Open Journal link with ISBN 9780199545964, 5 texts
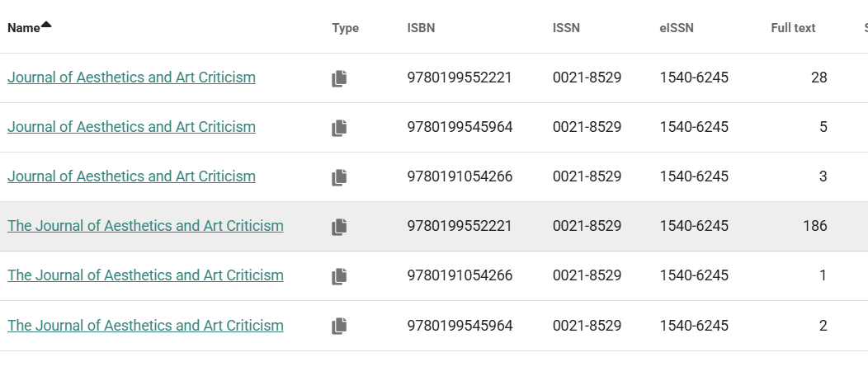The width and height of the screenshot is (868, 376). (132, 127)
